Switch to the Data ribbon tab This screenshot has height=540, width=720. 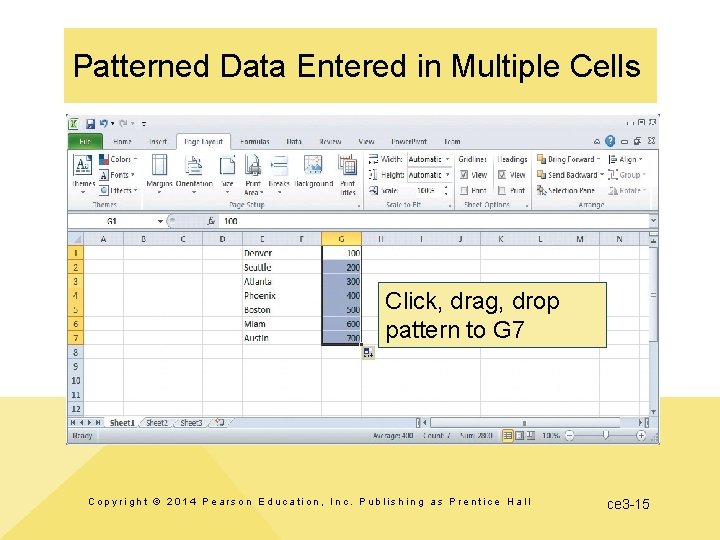294,141
